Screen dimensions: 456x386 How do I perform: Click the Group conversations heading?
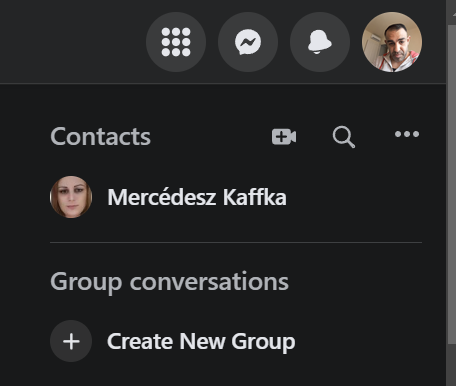coord(169,282)
